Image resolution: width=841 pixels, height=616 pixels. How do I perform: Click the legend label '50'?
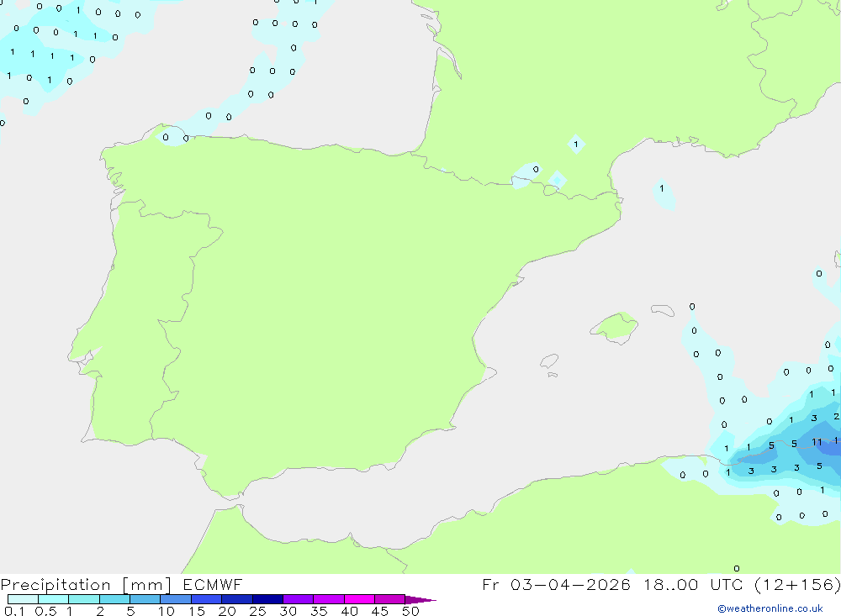410,611
